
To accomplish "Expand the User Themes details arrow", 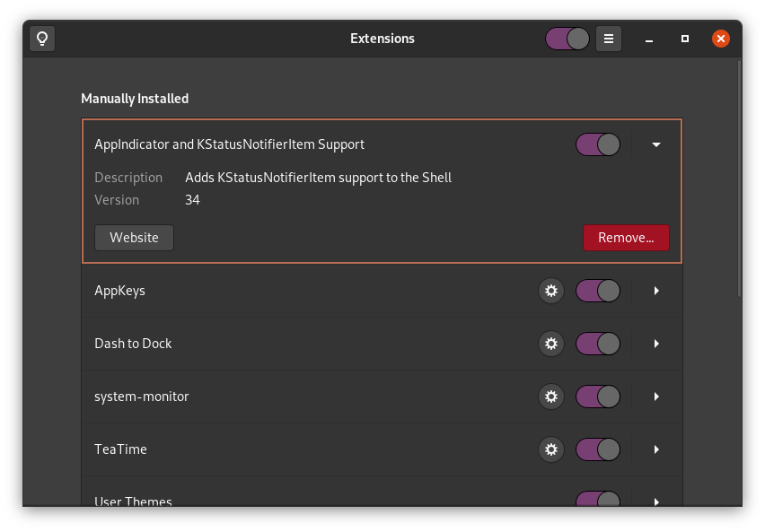I will [656, 501].
